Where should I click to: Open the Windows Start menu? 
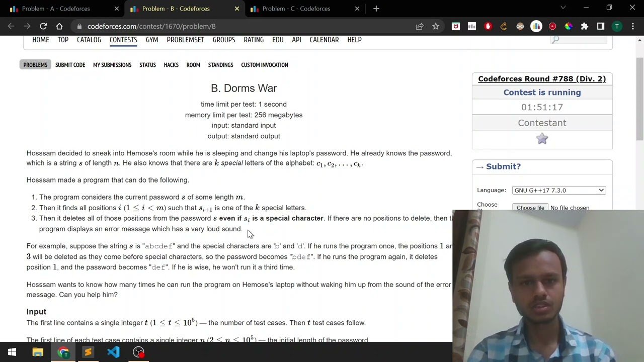12,352
